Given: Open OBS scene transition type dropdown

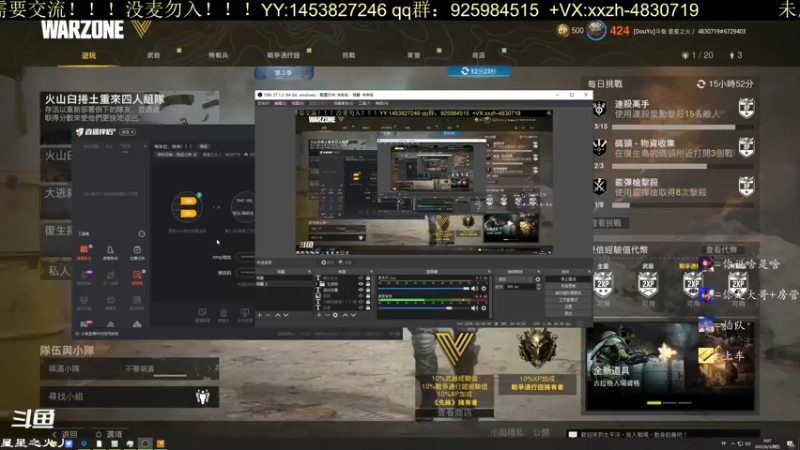Looking at the screenshot, I should click(x=514, y=279).
